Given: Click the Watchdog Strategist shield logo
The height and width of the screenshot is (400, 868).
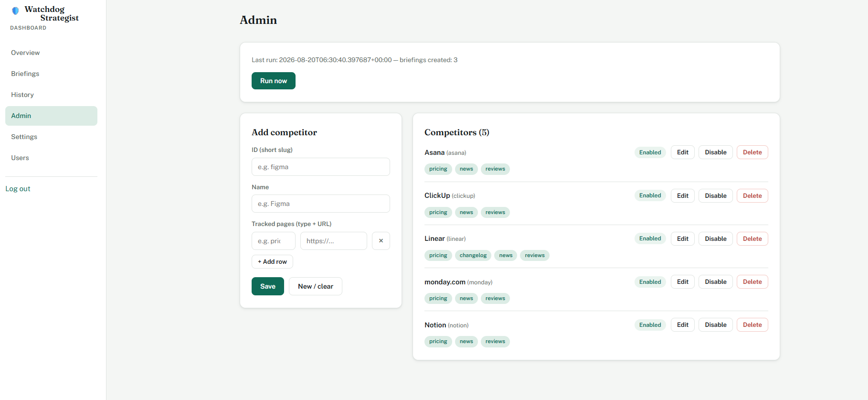Looking at the screenshot, I should point(15,11).
